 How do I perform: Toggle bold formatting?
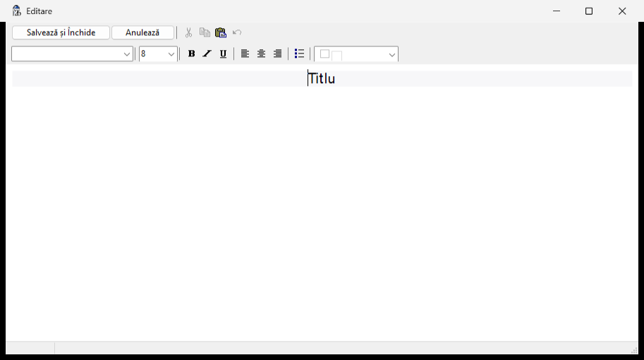(191, 54)
